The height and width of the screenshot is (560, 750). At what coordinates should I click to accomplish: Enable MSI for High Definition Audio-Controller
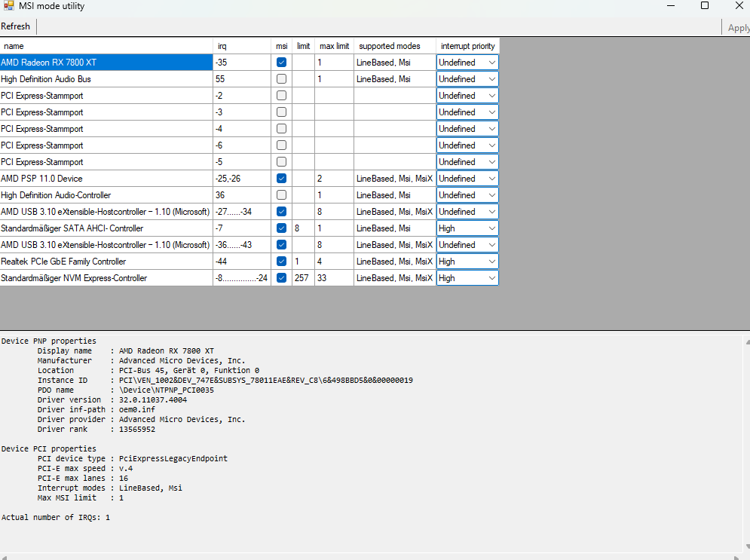click(x=281, y=195)
